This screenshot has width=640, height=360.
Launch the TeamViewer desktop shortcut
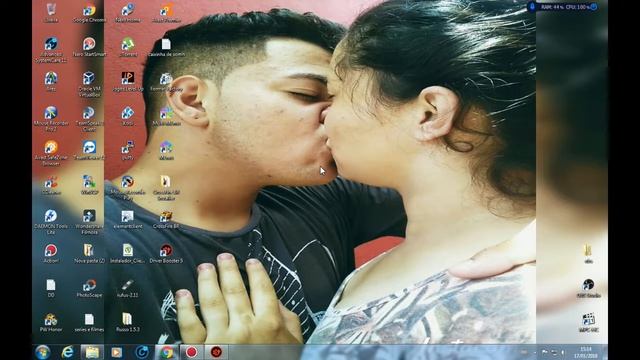(89, 150)
